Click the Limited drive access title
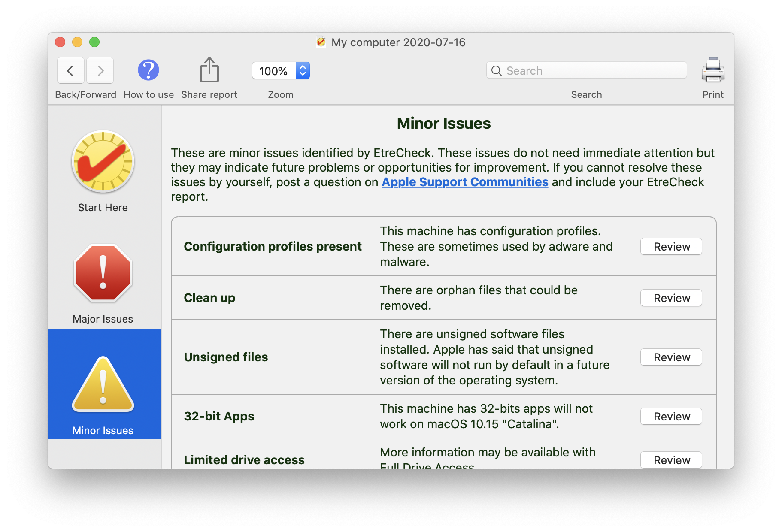The image size is (782, 532). (244, 460)
